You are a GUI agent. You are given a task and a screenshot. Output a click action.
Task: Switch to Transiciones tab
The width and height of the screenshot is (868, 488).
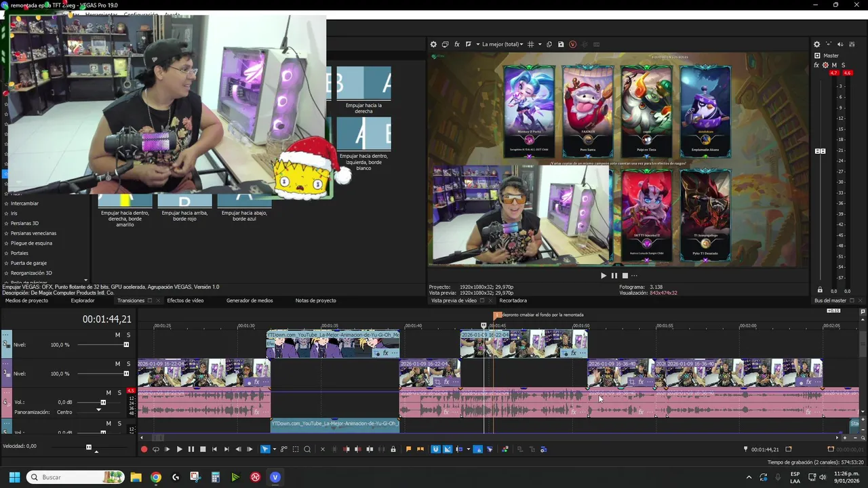point(131,300)
